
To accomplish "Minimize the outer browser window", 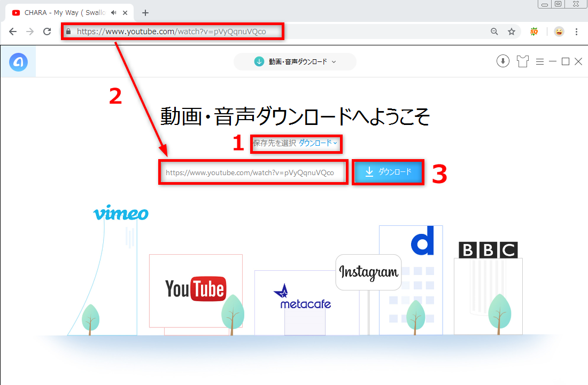I will [545, 4].
